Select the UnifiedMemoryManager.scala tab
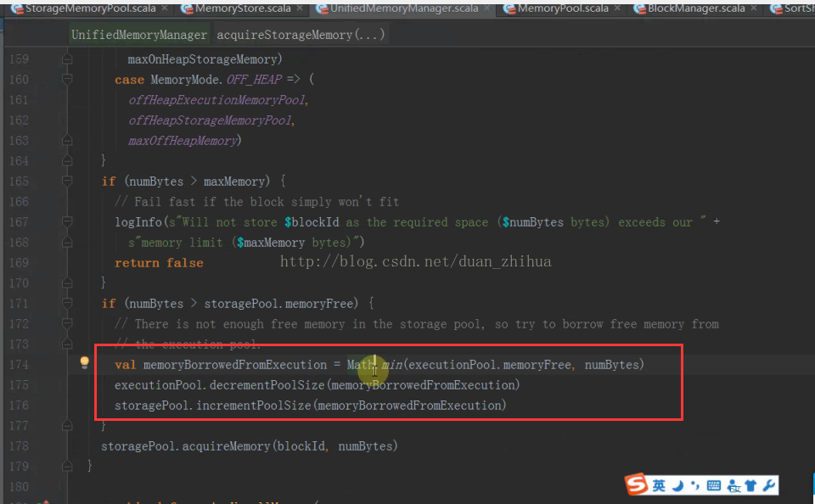Image resolution: width=815 pixels, height=504 pixels. click(404, 8)
